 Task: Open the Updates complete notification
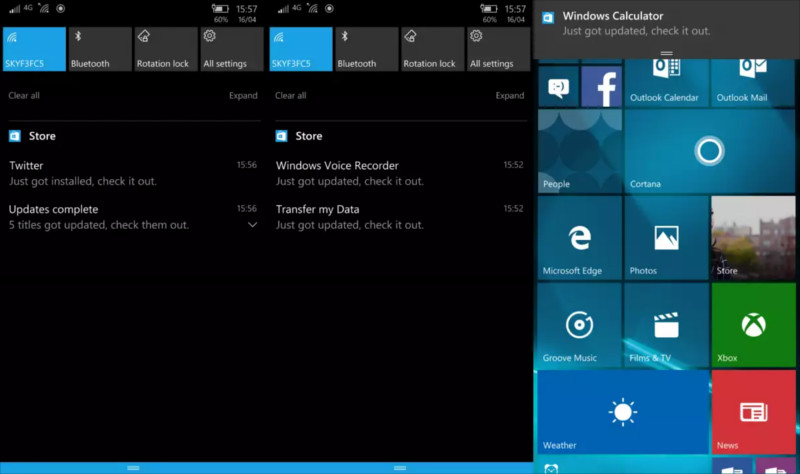click(x=133, y=217)
